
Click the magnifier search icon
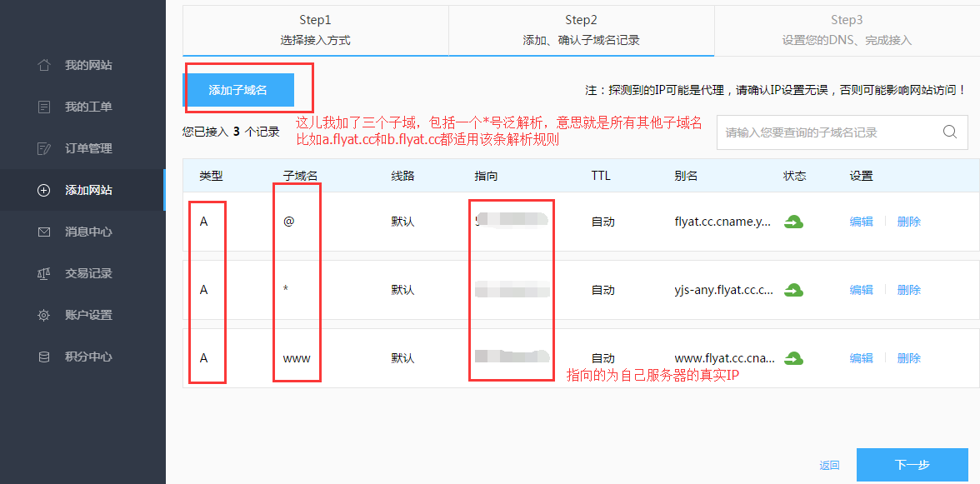[x=949, y=132]
